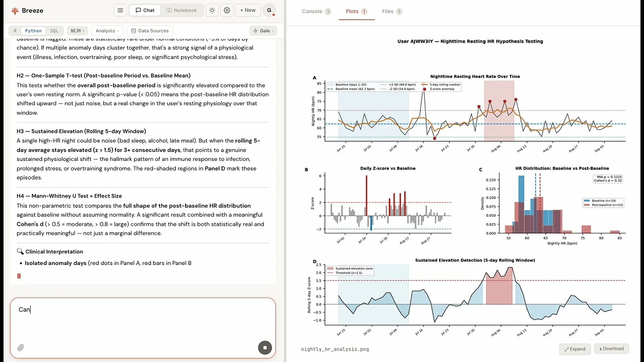
Task: Select the R language option
Action: 15,31
